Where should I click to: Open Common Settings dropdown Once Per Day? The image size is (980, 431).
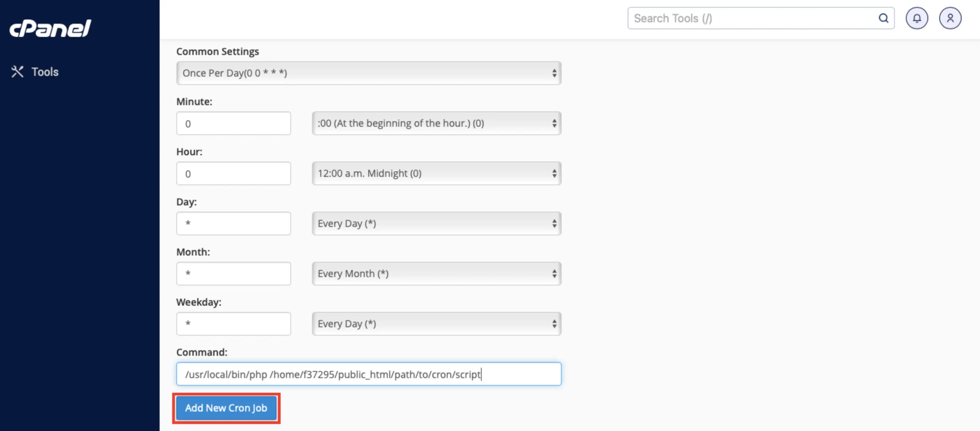369,73
